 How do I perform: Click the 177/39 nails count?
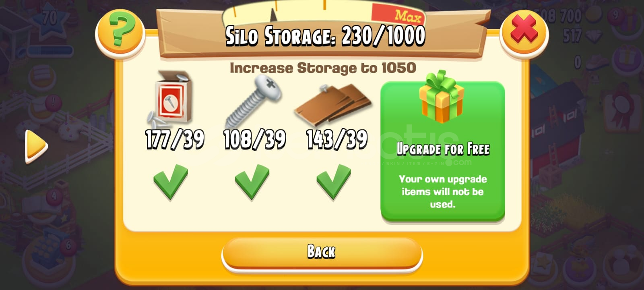(175, 140)
